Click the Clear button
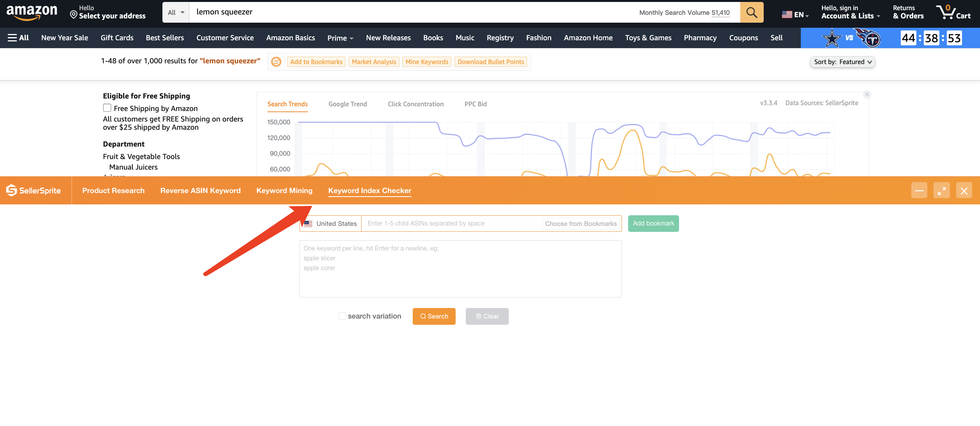 click(x=487, y=316)
